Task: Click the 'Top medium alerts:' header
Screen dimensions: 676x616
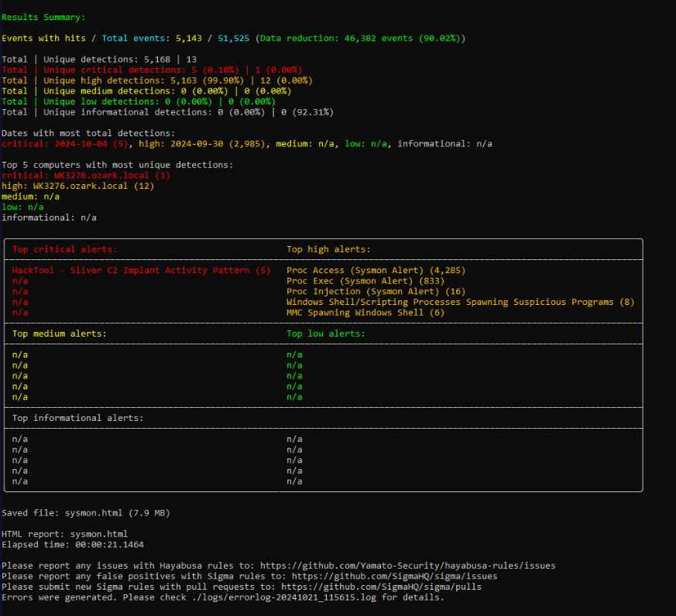Action: click(x=60, y=334)
